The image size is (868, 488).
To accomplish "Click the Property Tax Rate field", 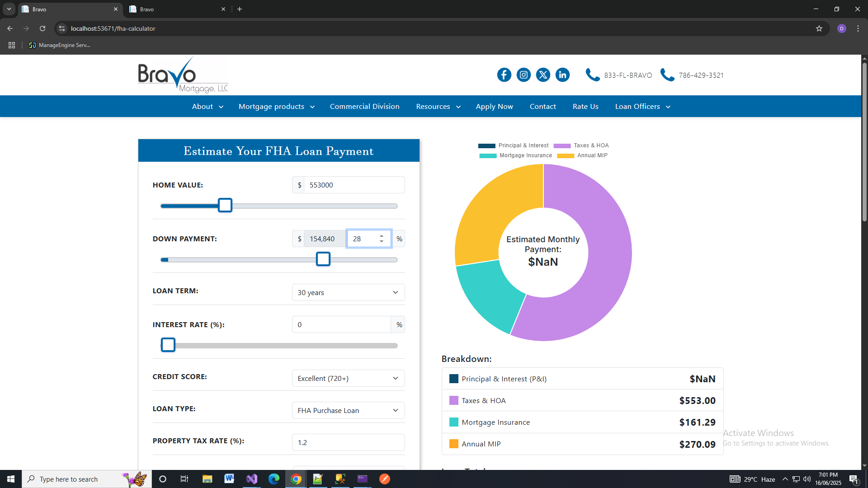I will coord(348,442).
